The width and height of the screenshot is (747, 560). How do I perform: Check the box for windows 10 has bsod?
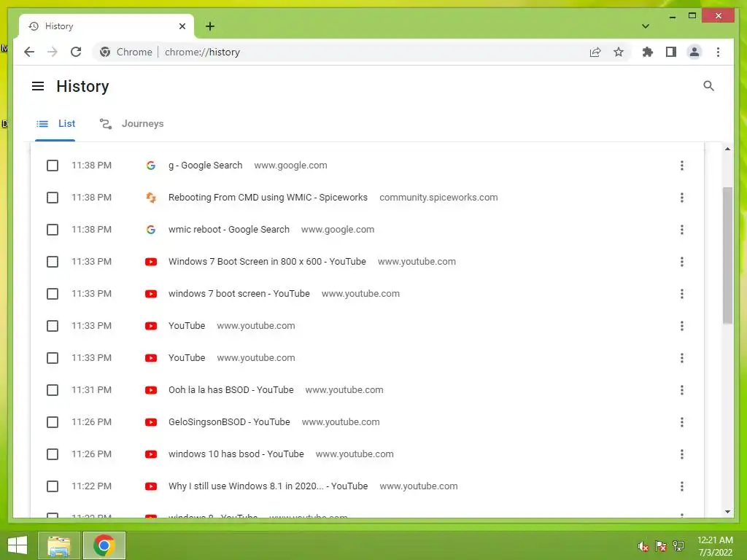pyautogui.click(x=53, y=454)
